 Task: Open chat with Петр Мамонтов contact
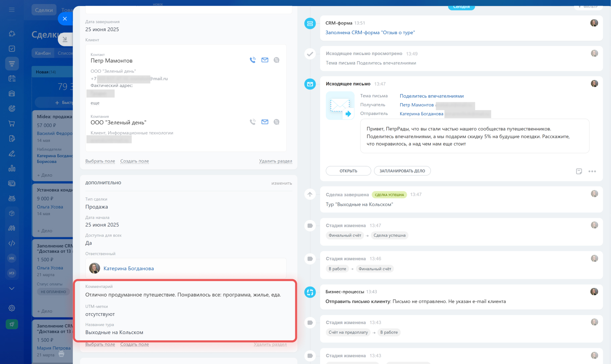pos(277,60)
